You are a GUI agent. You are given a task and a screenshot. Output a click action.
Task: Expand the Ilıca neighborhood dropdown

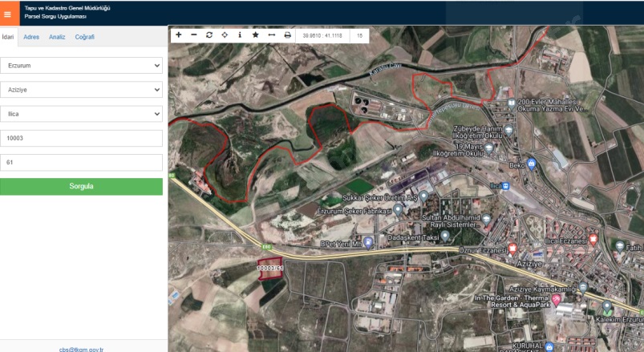(81, 115)
